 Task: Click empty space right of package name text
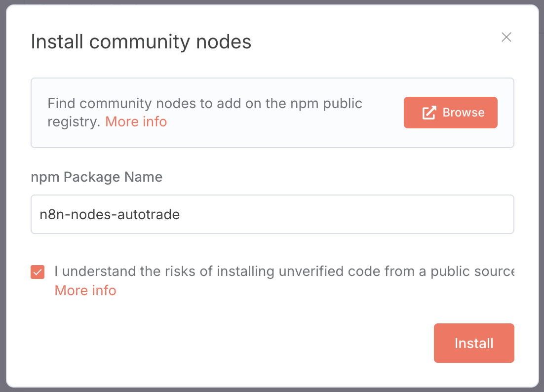(346, 214)
